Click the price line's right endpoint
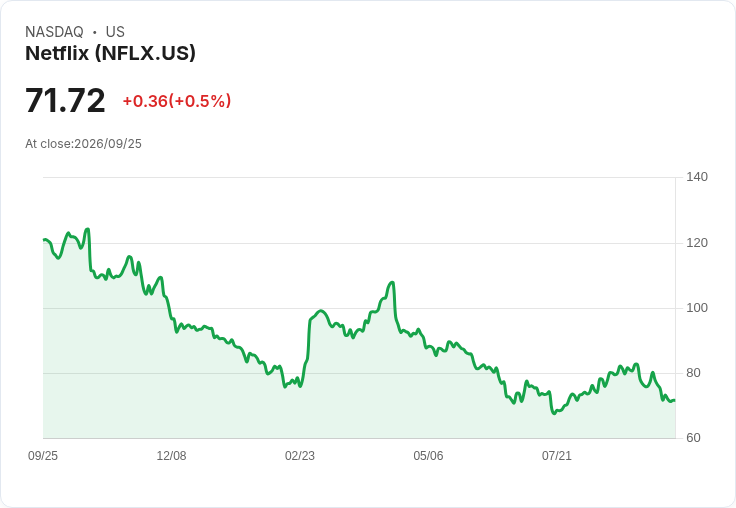 click(x=675, y=400)
